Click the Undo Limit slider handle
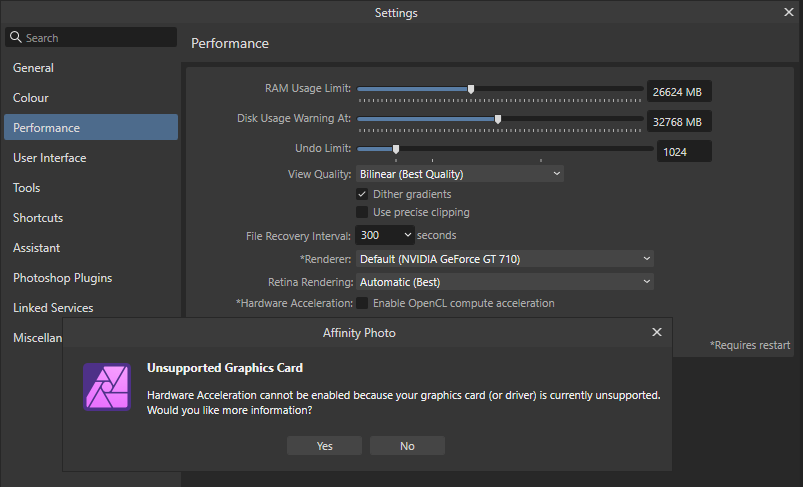The width and height of the screenshot is (803, 487). pyautogui.click(x=396, y=149)
